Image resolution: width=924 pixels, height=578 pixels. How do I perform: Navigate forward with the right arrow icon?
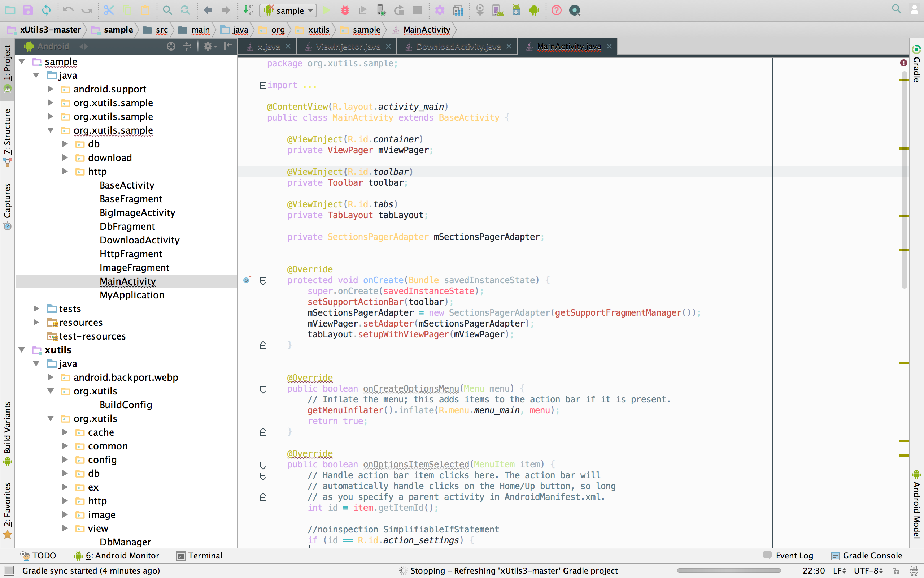coord(226,10)
